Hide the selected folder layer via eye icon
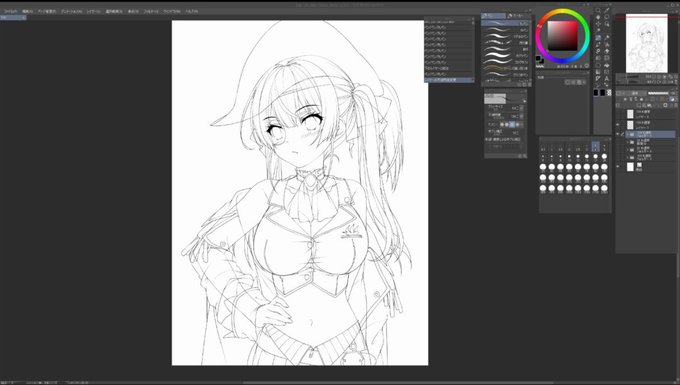The width and height of the screenshot is (680, 385). point(618,134)
